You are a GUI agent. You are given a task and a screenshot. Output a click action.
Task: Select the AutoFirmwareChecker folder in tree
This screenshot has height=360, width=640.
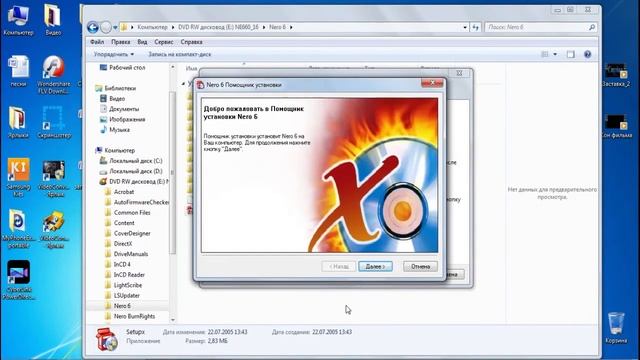tap(141, 202)
